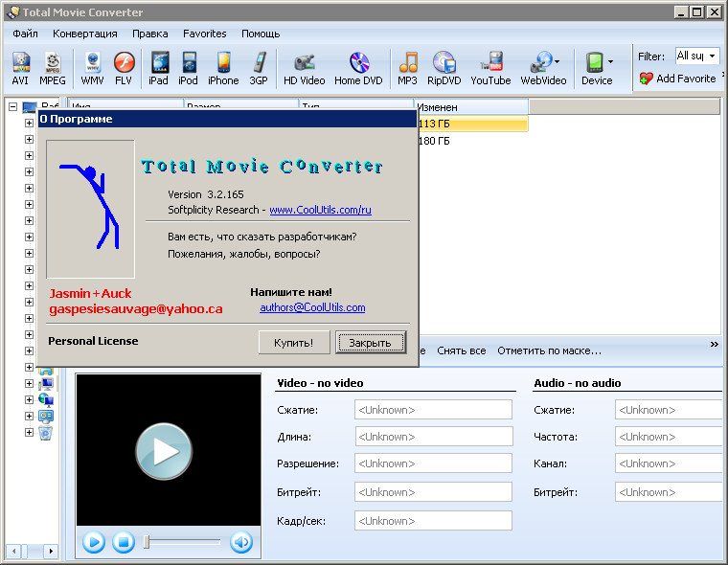Viewport: 728px width, 565px height.
Task: Expand the Recycle Bin tree node
Action: [29, 432]
